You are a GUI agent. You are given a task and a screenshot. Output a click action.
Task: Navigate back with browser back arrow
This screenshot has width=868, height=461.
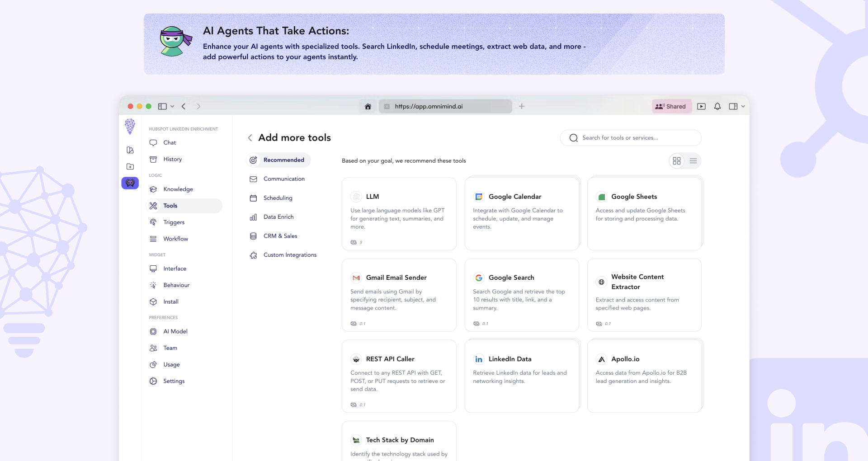184,107
